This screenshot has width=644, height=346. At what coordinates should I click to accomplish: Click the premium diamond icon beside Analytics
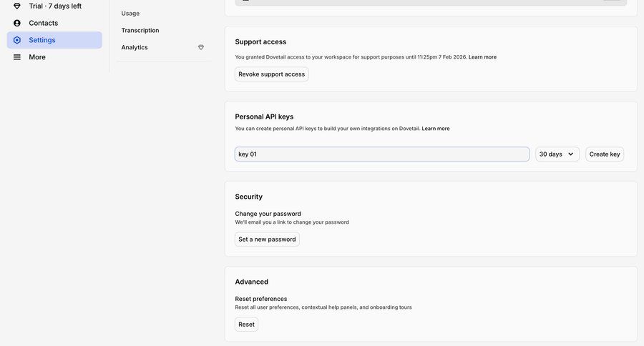coord(201,47)
